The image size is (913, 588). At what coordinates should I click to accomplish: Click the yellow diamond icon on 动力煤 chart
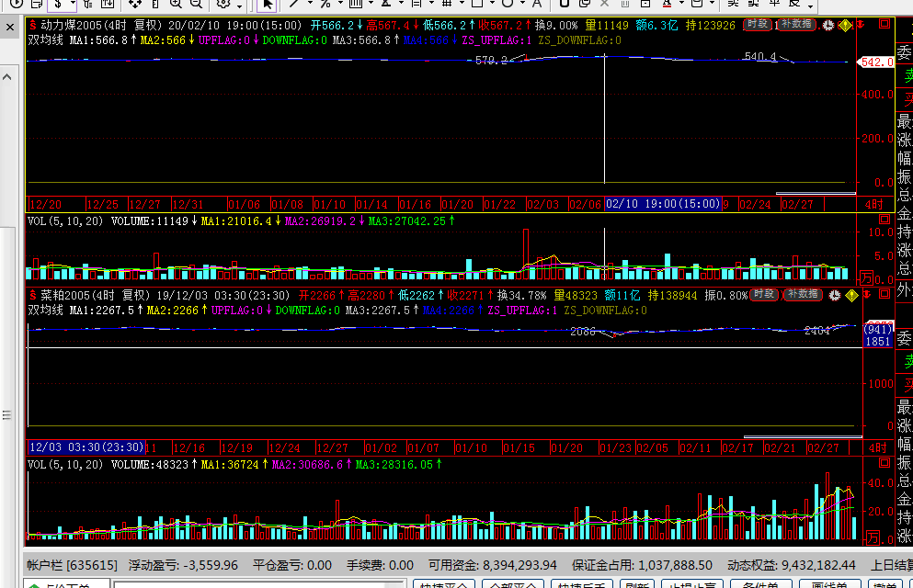845,26
